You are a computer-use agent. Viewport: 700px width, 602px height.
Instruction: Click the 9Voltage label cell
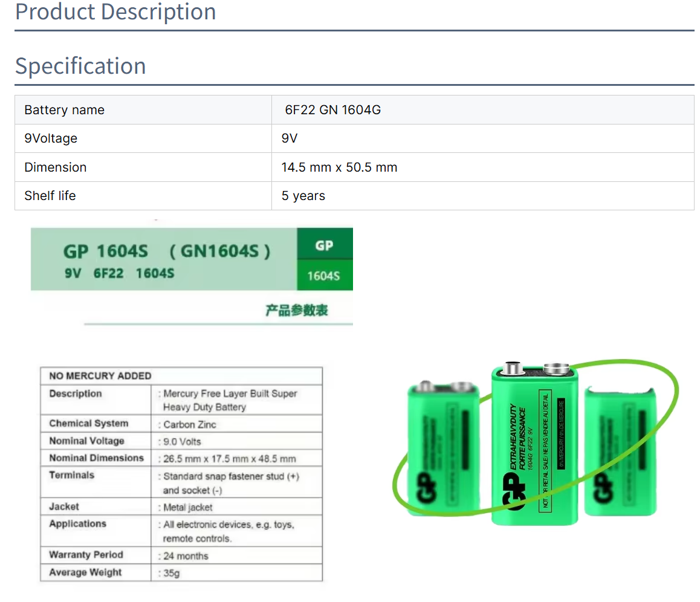143,138
